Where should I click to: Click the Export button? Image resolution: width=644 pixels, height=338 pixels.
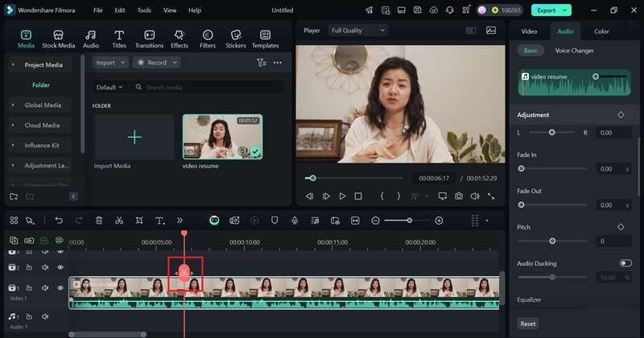[x=551, y=10]
